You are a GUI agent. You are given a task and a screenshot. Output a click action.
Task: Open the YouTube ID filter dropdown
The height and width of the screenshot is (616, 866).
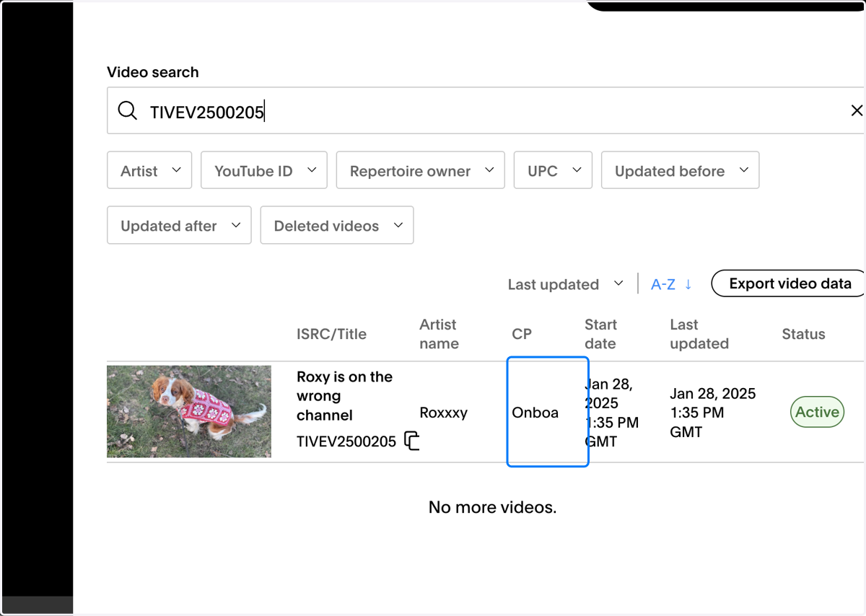[x=264, y=170]
